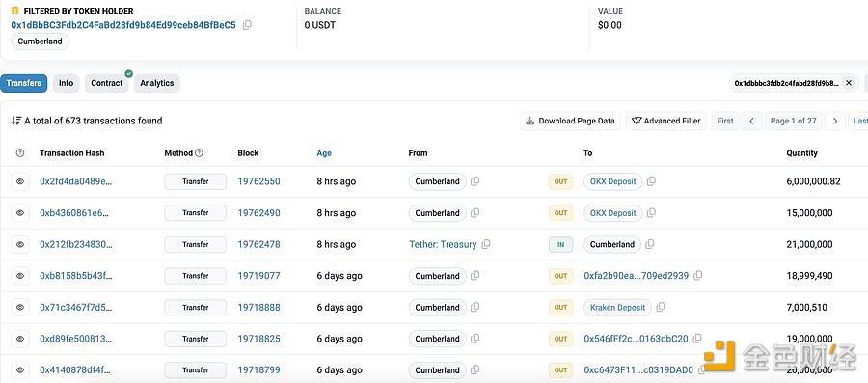Screen dimensions: 868x383
Task: Open the Analytics tab
Action: coord(156,83)
